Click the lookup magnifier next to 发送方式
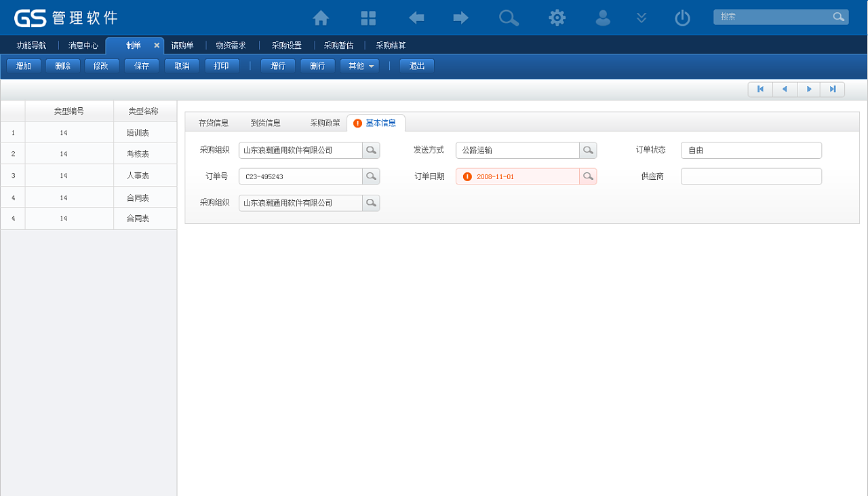868x496 pixels. point(588,150)
